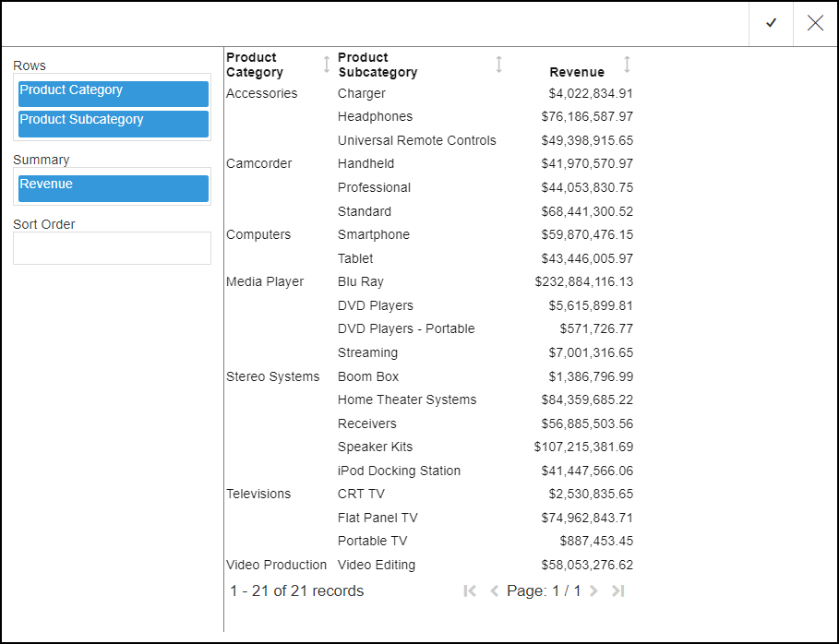839x644 pixels.
Task: Click the Standard subcategory cell
Action: [365, 212]
